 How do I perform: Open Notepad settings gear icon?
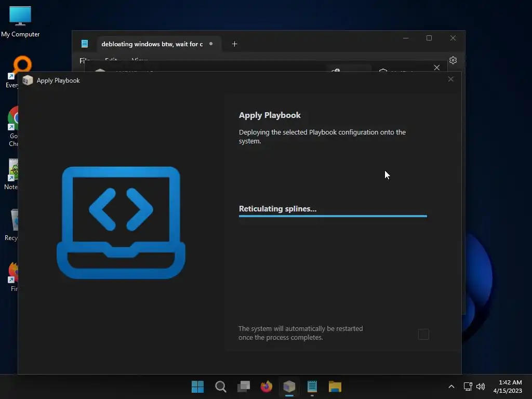coord(453,60)
